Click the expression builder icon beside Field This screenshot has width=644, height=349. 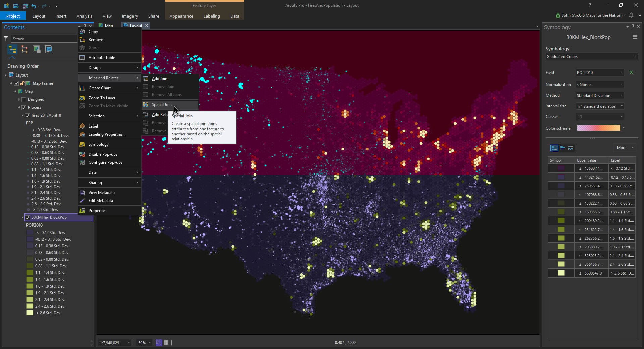click(x=631, y=72)
